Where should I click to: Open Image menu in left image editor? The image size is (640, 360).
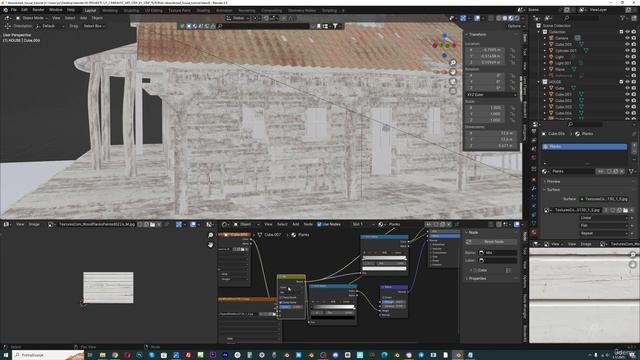click(x=34, y=224)
